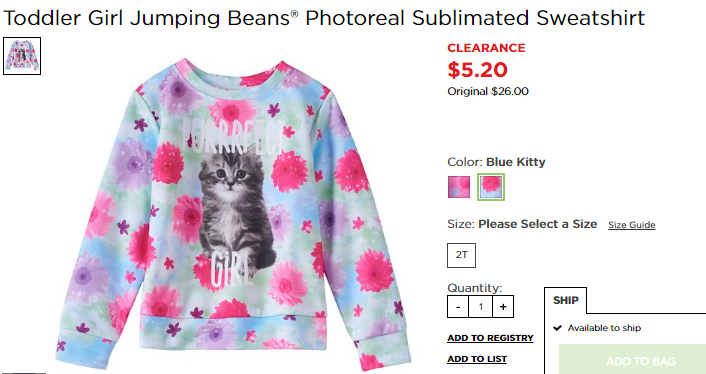The width and height of the screenshot is (706, 374).
Task: Click the $5.20 clearance price
Action: coord(477,70)
